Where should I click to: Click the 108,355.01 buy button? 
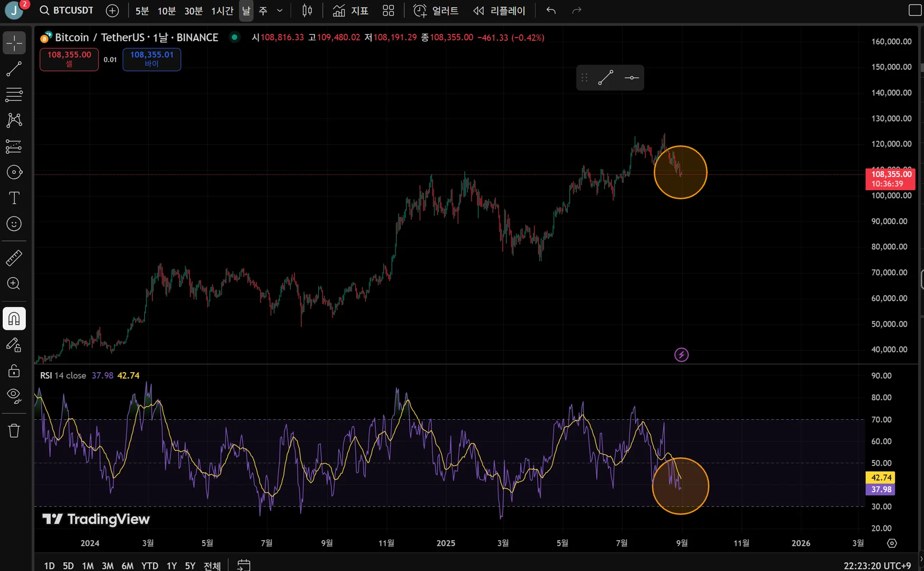pyautogui.click(x=152, y=59)
